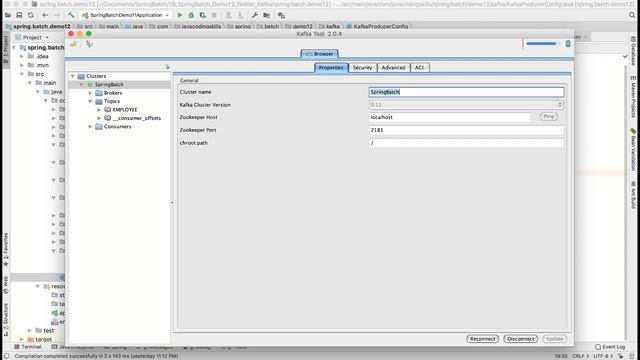Open the Kafka Cluster Version dropdown

[x=560, y=105]
